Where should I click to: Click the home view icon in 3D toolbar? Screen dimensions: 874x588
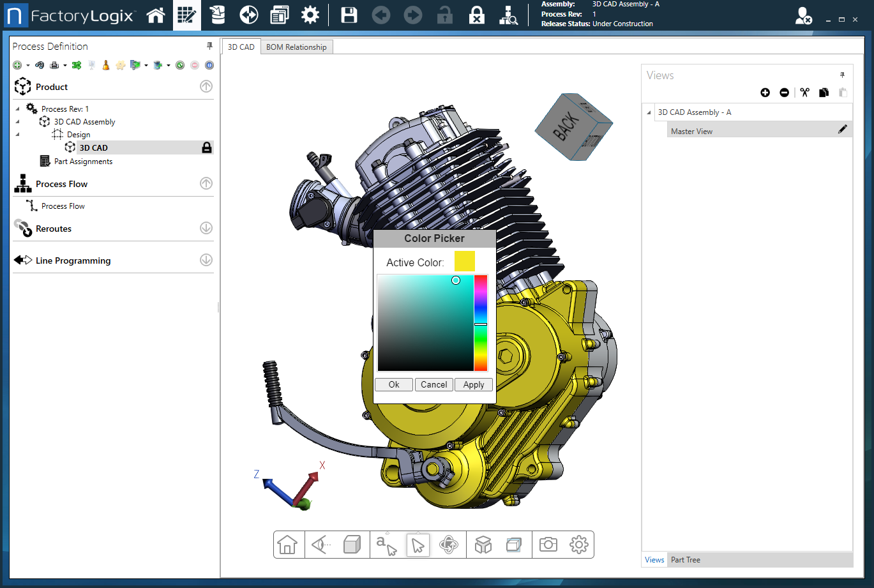point(287,545)
